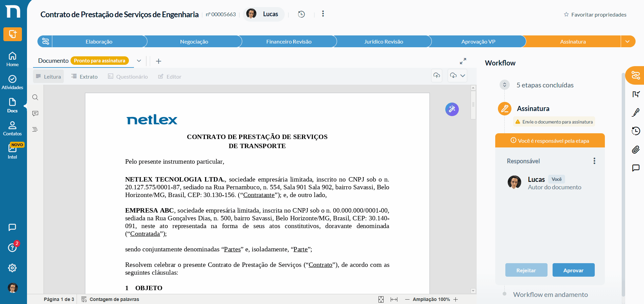Select the Negociação stage
This screenshot has width=644, height=304.
click(194, 42)
